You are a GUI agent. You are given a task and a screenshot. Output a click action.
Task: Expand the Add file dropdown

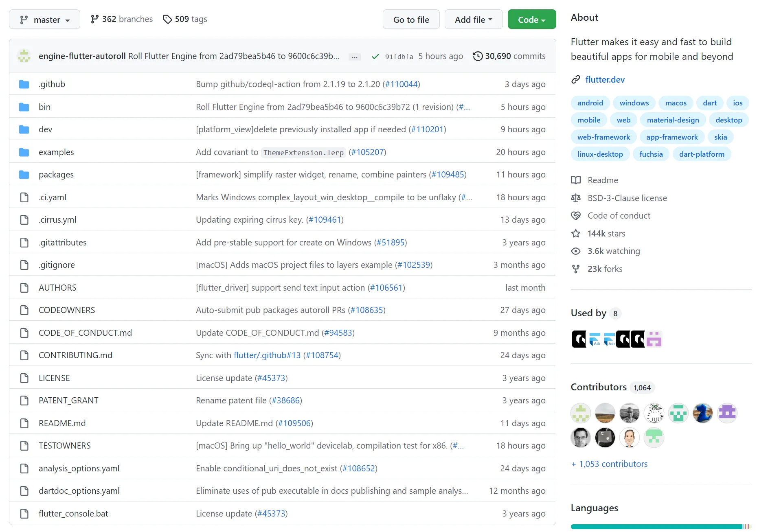click(x=473, y=20)
